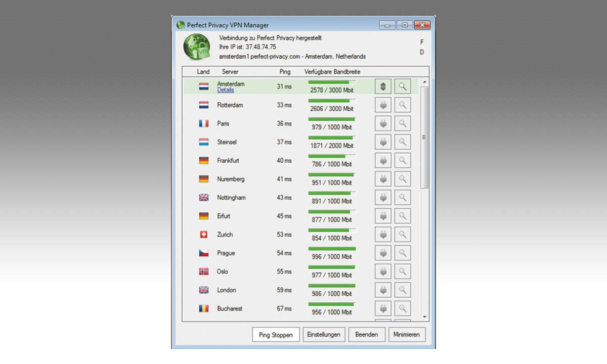The width and height of the screenshot is (607, 364).
Task: Click the London magnifier icon
Action: pyautogui.click(x=403, y=290)
